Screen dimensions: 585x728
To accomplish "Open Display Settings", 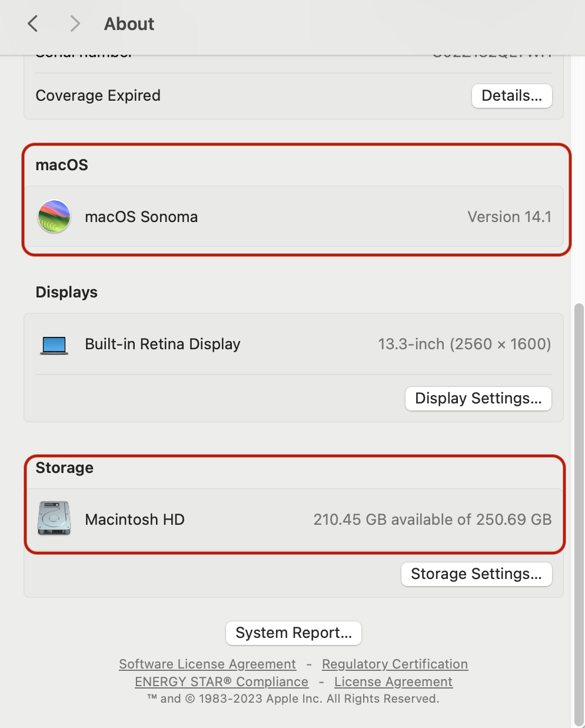I will [x=478, y=399].
